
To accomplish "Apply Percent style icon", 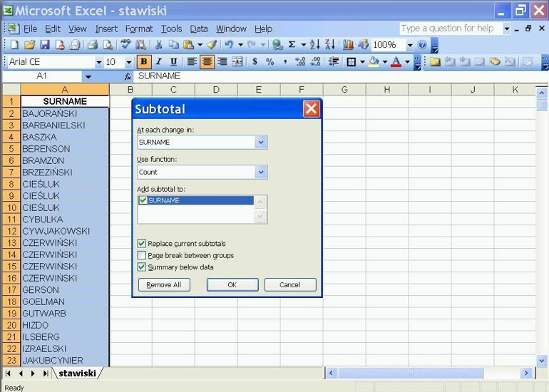I will click(270, 62).
